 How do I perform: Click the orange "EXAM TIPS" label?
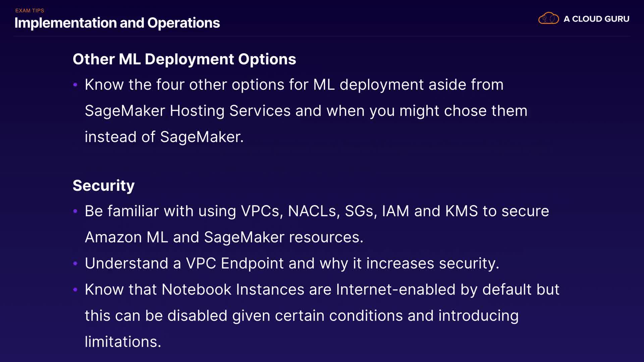pyautogui.click(x=30, y=10)
